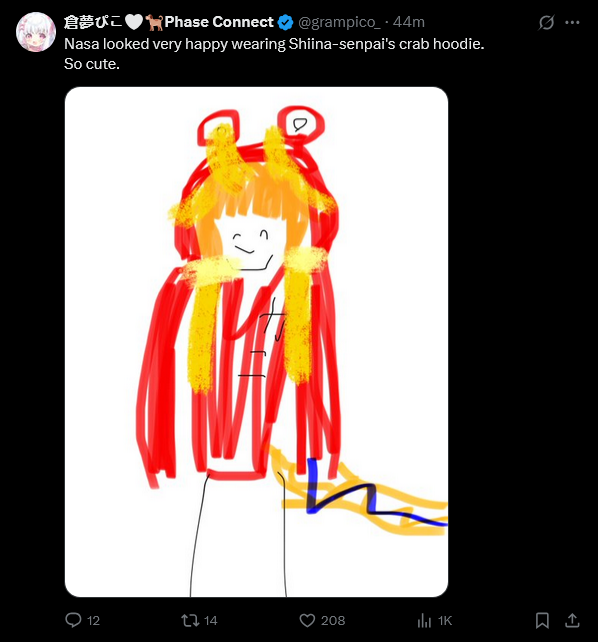This screenshot has height=642, width=598.
Task: Click the 44m timestamp
Action: pyautogui.click(x=408, y=22)
